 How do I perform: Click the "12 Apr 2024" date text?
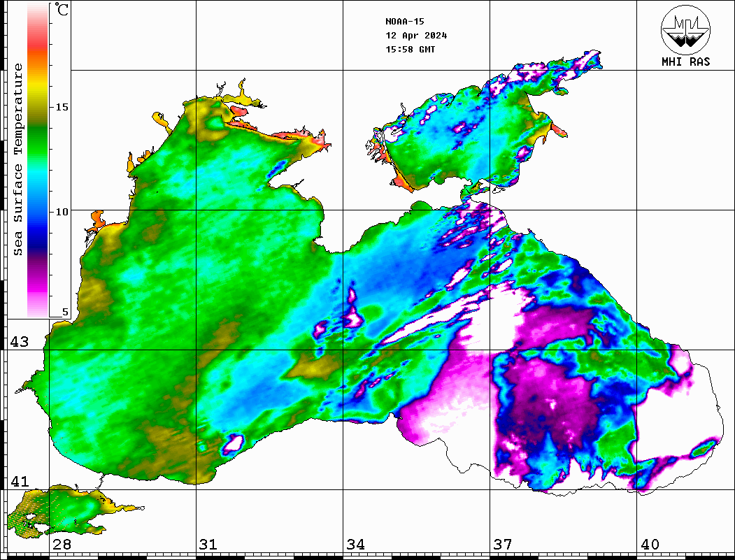point(416,35)
